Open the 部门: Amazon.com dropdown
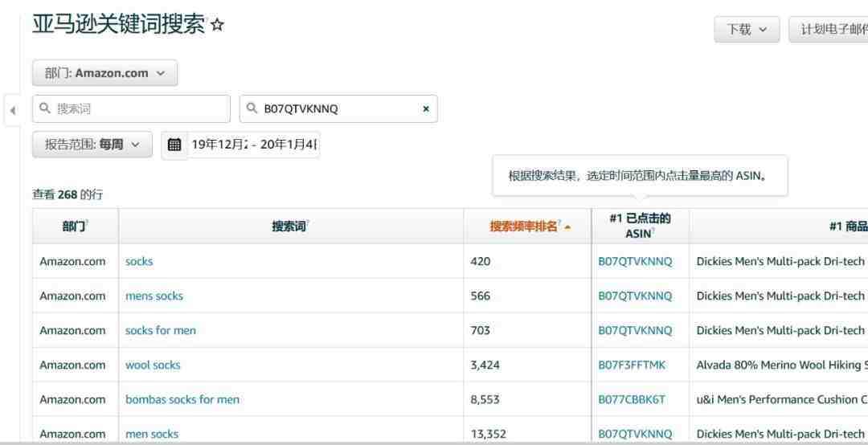The image size is (868, 445). (104, 73)
